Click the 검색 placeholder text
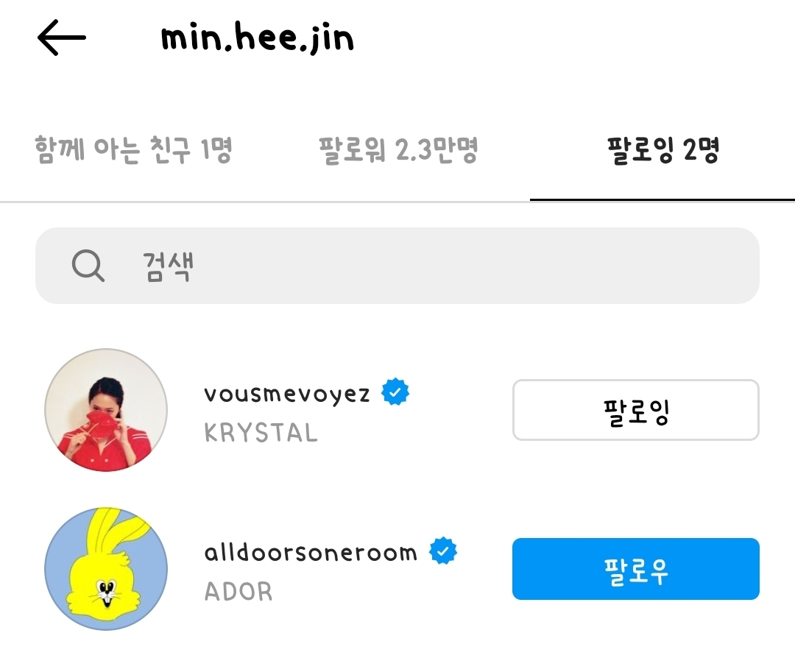 pyautogui.click(x=168, y=266)
